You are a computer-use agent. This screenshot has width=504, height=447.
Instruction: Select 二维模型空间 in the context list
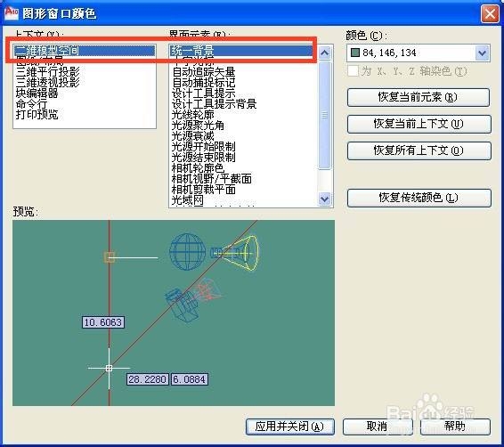85,51
